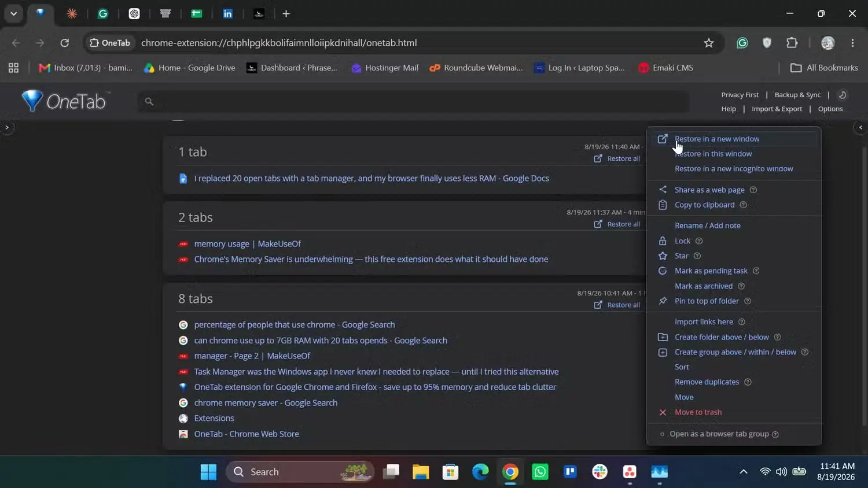The width and height of the screenshot is (868, 488).
Task: Open the Options link
Action: click(830, 109)
